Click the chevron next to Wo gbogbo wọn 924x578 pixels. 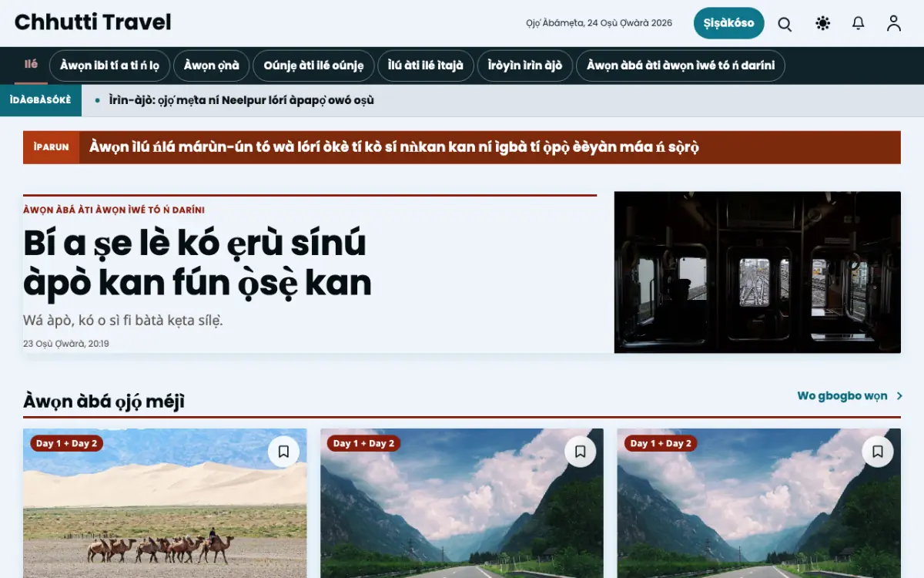tap(899, 396)
